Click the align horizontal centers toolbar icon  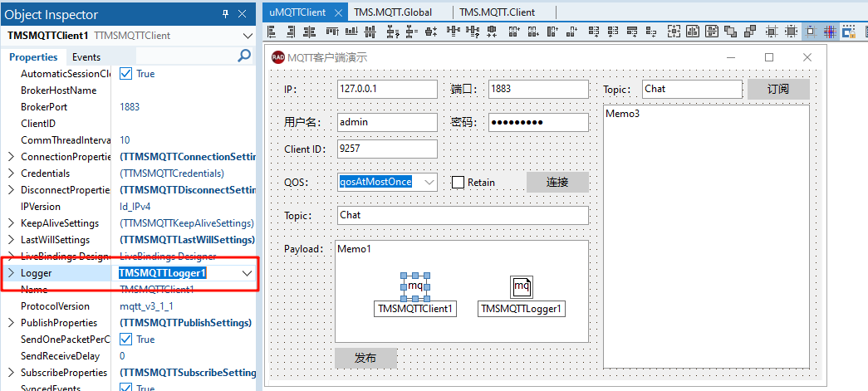click(x=309, y=32)
